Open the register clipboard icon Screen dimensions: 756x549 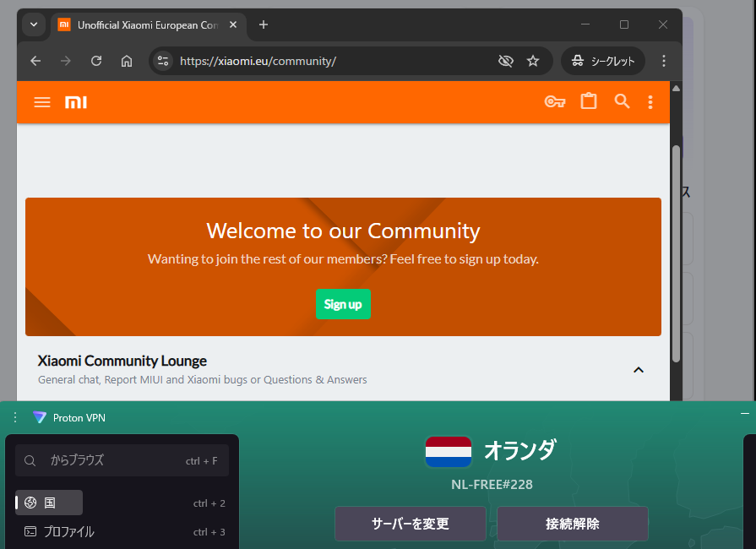[589, 101]
